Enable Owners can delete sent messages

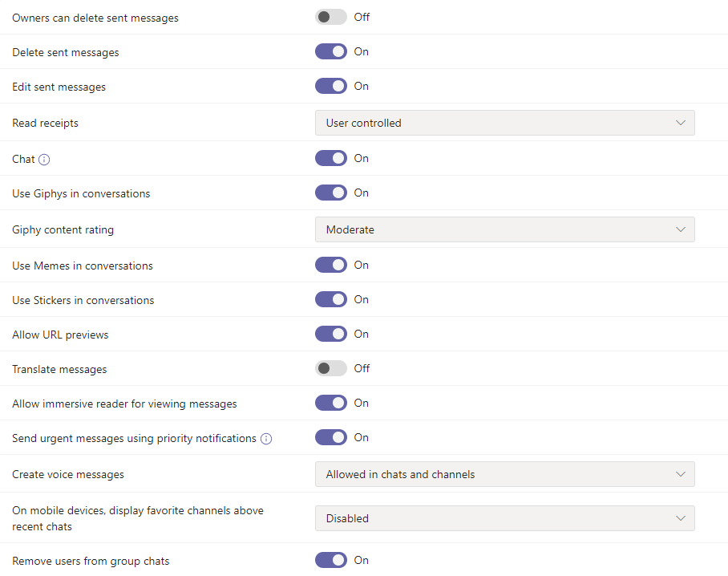coord(330,17)
